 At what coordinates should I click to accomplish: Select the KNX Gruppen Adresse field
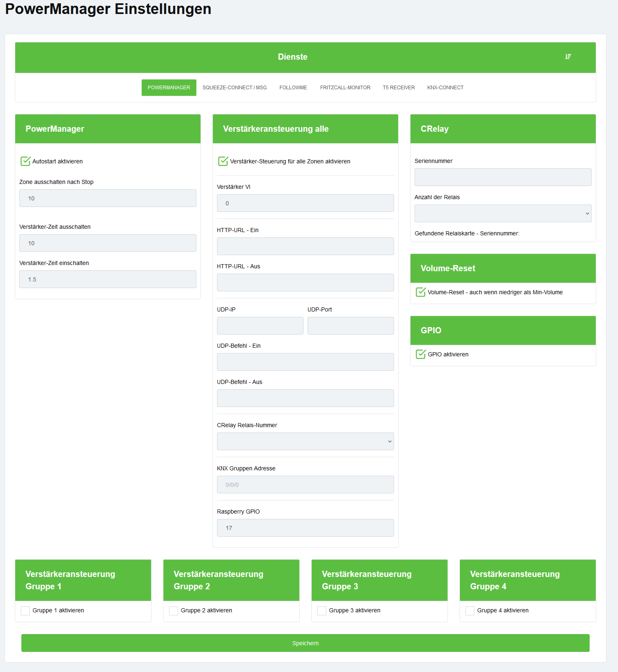(x=306, y=485)
